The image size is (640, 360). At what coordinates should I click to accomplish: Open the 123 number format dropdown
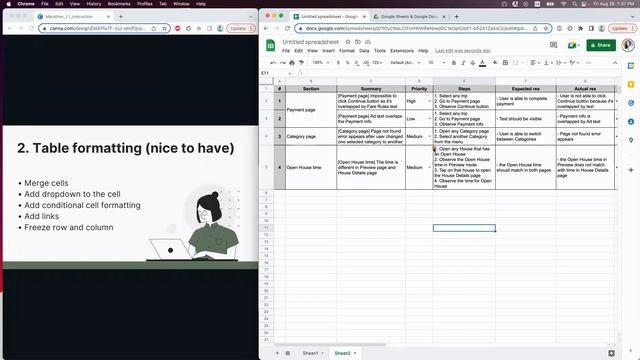point(378,63)
